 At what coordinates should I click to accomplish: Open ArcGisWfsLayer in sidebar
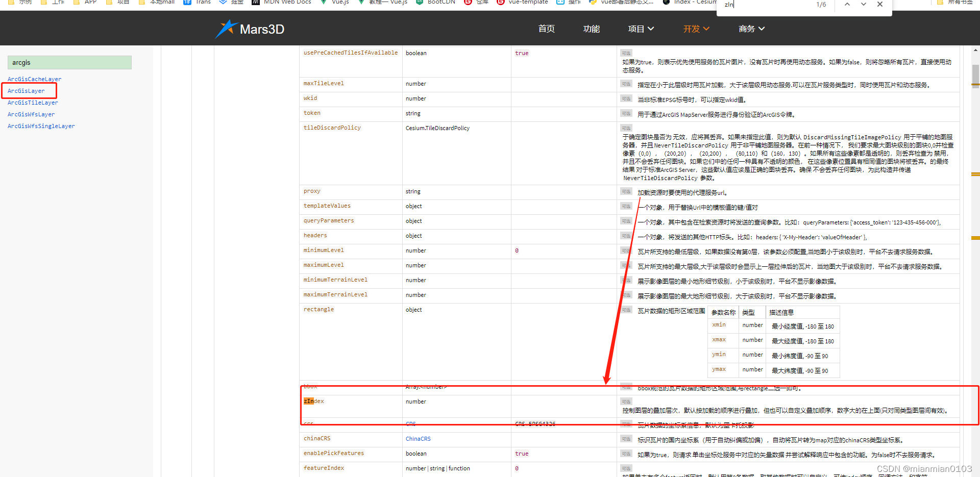pyautogui.click(x=31, y=114)
